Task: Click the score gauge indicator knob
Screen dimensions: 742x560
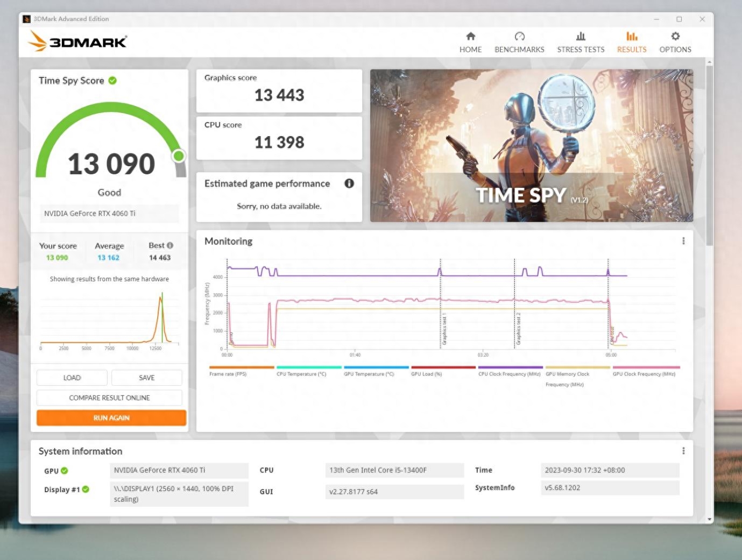Action: (x=179, y=156)
